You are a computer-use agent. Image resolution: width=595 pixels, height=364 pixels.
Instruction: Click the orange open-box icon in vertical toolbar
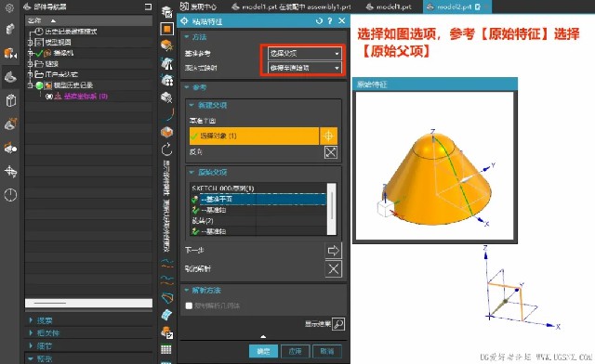[167, 132]
